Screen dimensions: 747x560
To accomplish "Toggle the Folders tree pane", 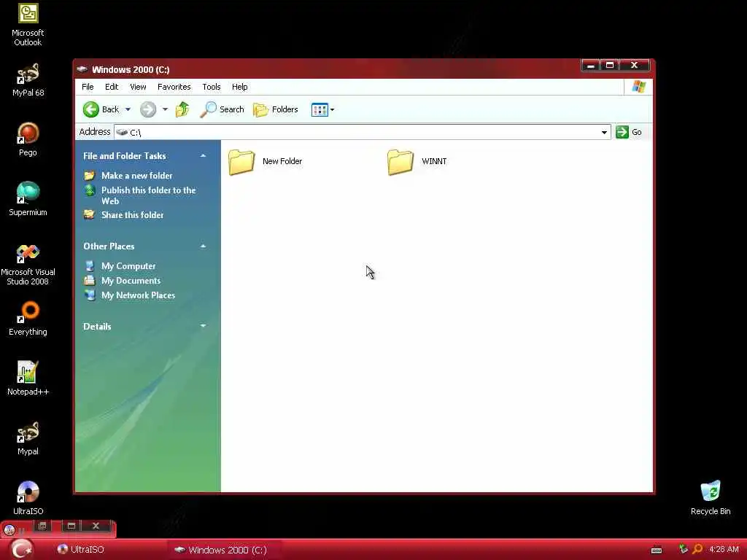I will click(275, 109).
